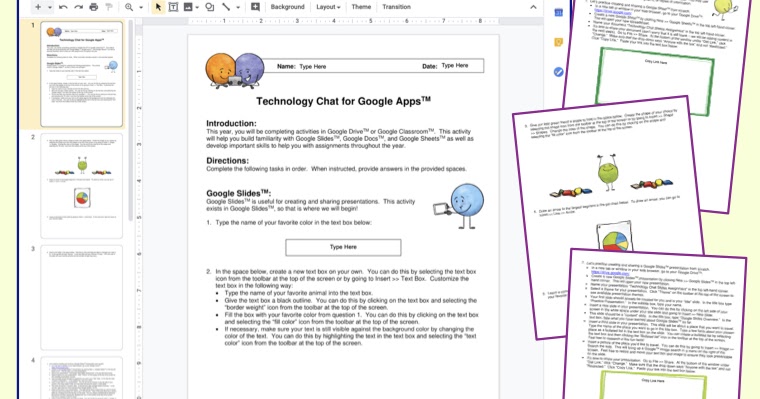Click the zoom magnifier icon
760x399 pixels.
coord(129,7)
